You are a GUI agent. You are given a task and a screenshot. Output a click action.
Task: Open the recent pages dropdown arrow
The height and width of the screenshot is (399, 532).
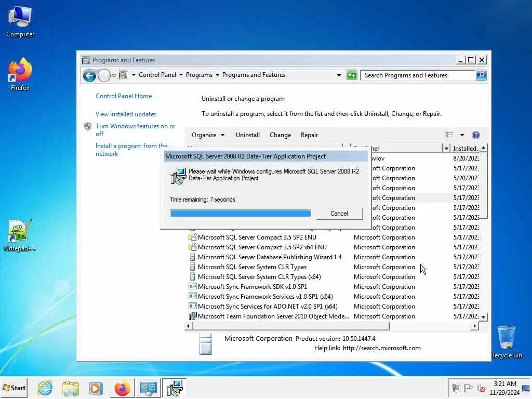114,75
